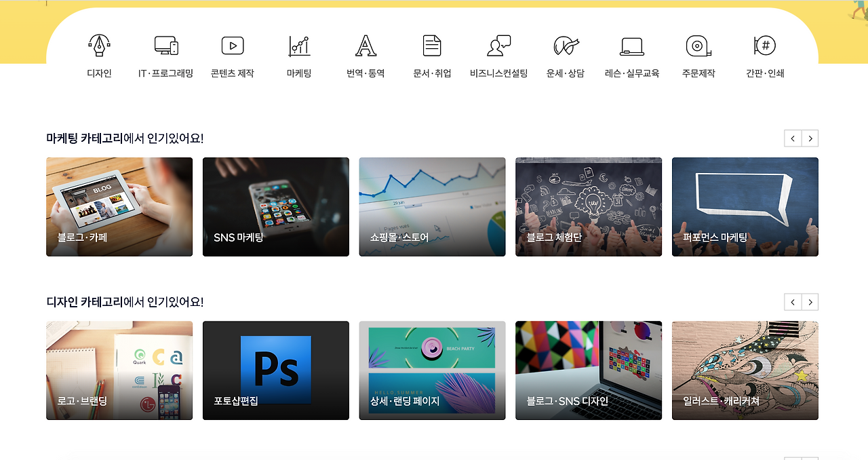Open the SNS 마케팅 card
The image size is (868, 460).
pyautogui.click(x=276, y=207)
